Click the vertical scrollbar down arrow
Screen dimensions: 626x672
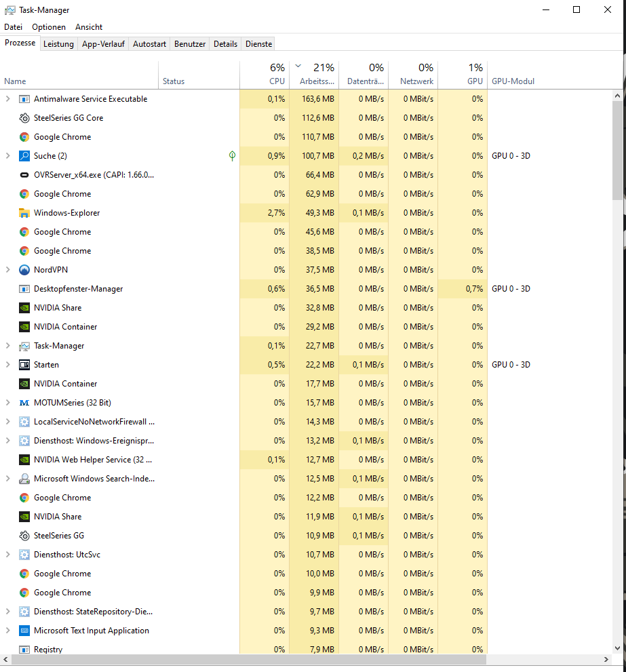click(617, 648)
